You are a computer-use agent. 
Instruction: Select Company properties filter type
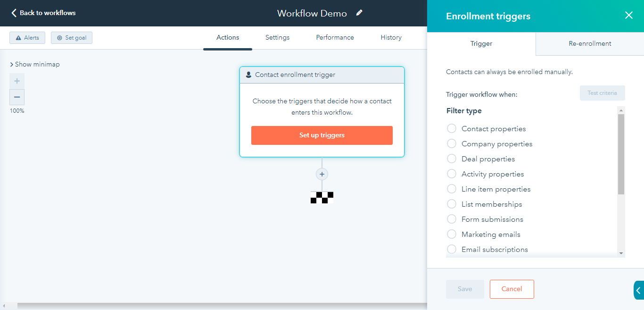[452, 143]
